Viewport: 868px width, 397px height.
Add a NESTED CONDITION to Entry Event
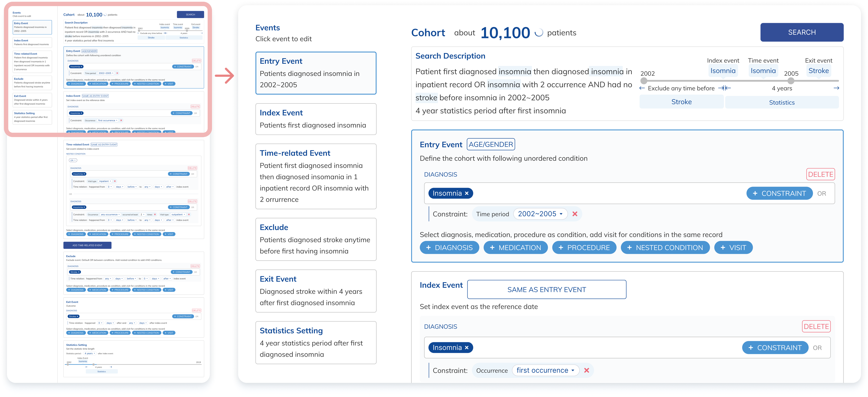(665, 248)
